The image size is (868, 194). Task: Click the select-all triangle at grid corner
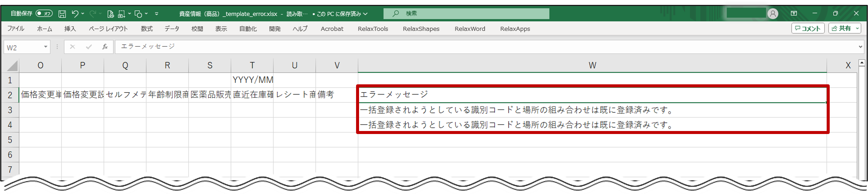click(x=12, y=65)
